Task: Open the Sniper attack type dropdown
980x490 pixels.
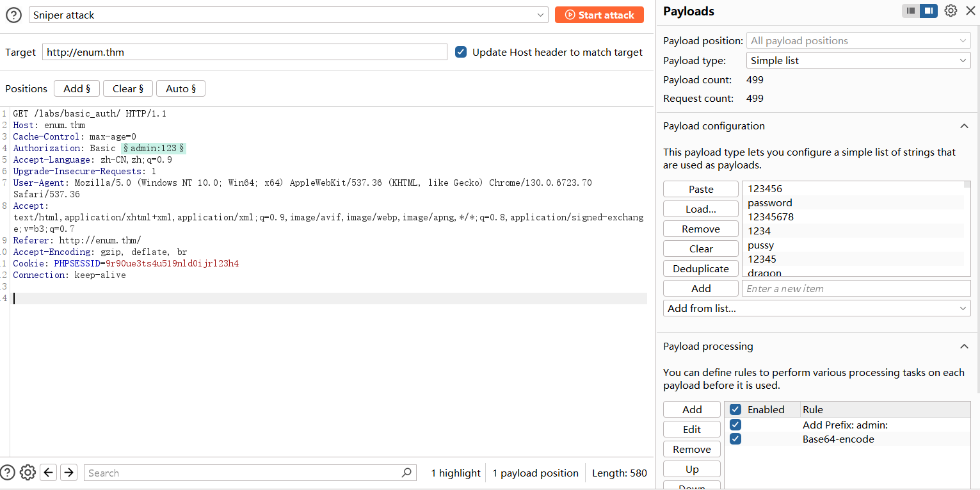Action: coord(289,15)
